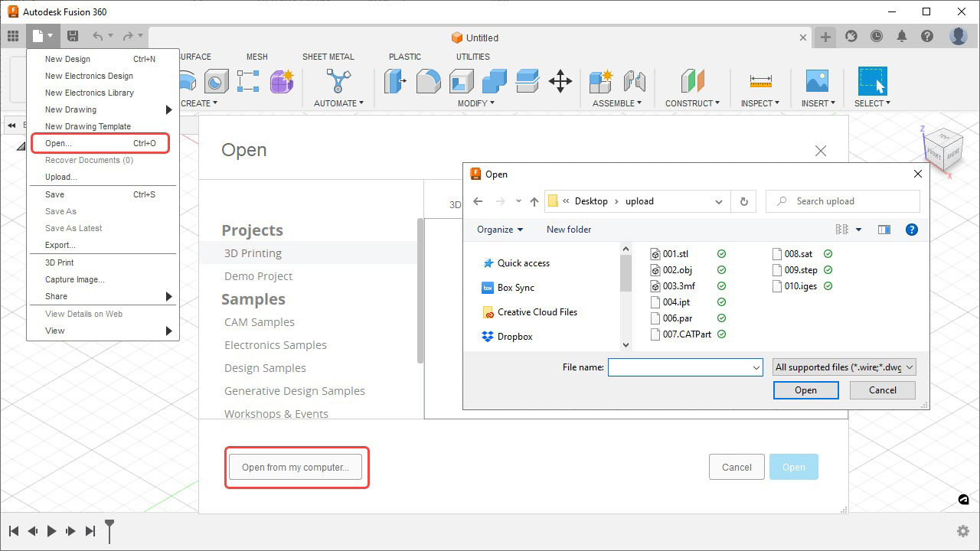The width and height of the screenshot is (980, 551).
Task: Click Open from my computer... button
Action: click(x=296, y=468)
